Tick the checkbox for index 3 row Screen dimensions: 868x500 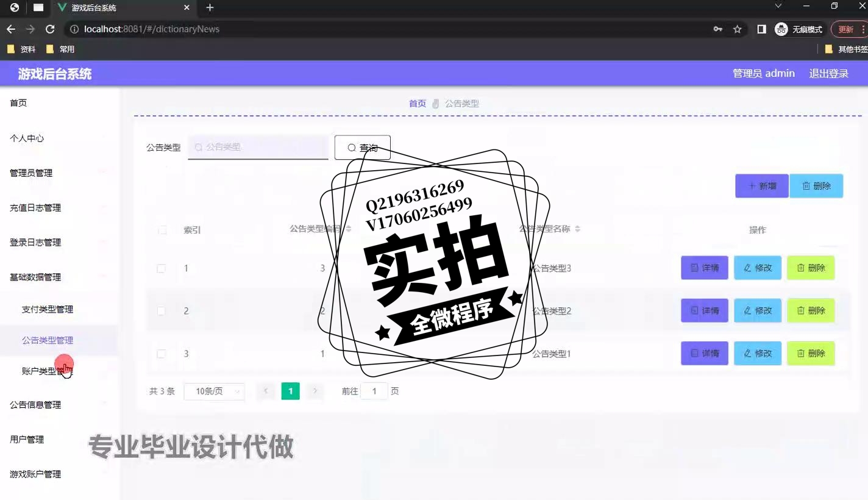(x=161, y=354)
